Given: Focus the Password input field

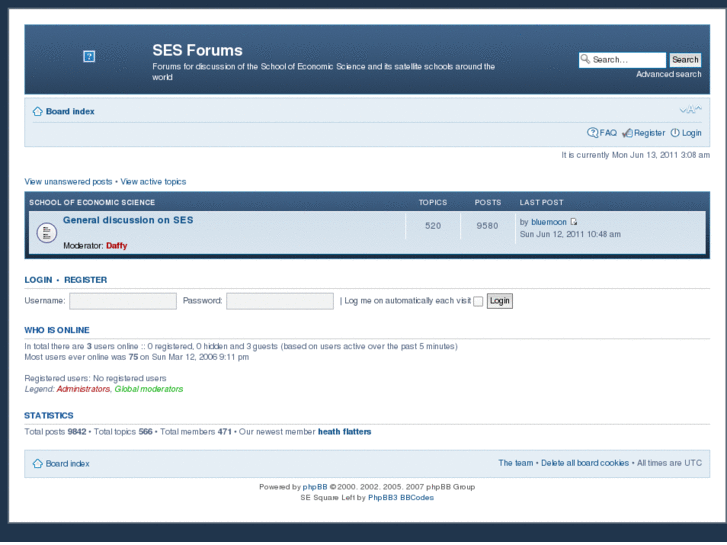Looking at the screenshot, I should click(280, 301).
